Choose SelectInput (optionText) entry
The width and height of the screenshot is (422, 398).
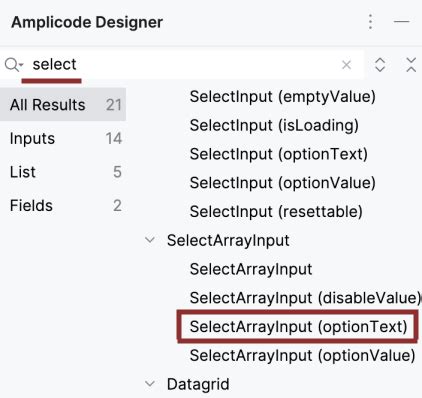click(x=279, y=154)
